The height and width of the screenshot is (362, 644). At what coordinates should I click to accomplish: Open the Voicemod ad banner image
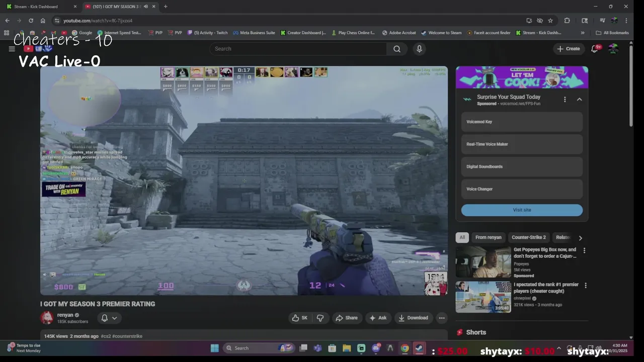tap(522, 77)
